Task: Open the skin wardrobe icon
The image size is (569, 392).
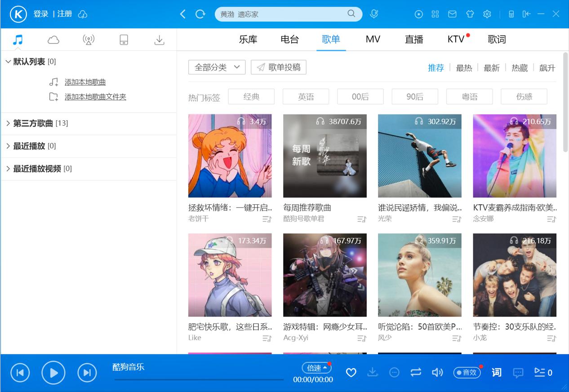Action: point(470,14)
